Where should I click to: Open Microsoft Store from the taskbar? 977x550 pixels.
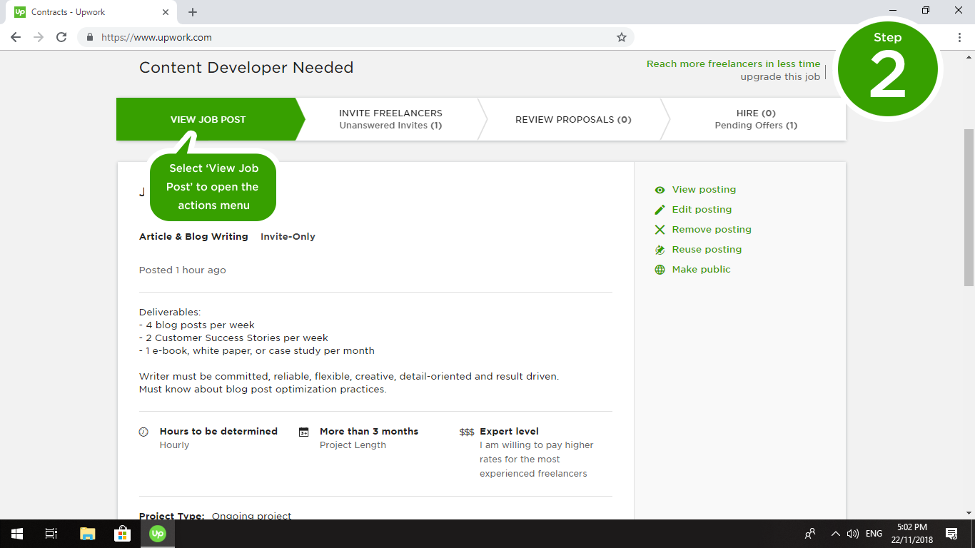122,534
